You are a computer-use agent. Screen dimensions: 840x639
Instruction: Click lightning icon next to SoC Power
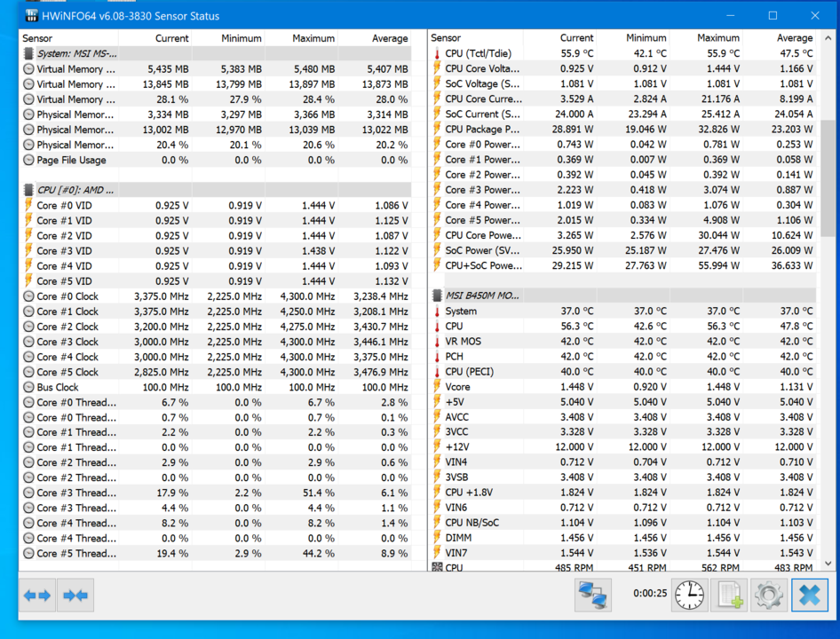click(x=437, y=250)
